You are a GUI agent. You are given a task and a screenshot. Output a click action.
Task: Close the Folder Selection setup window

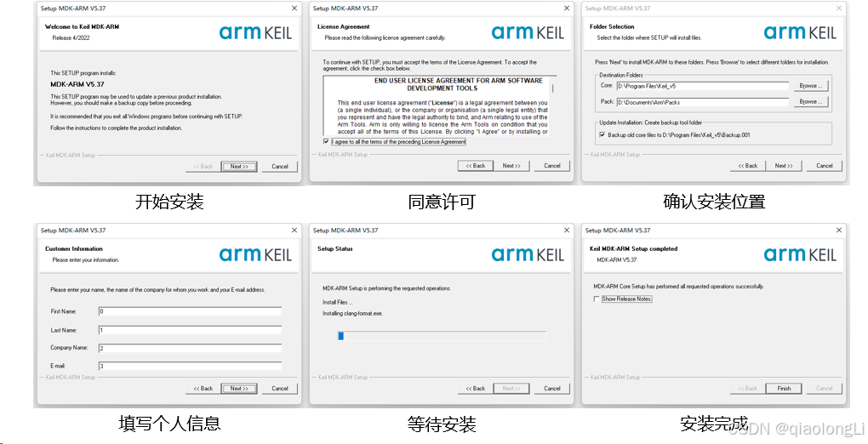[x=839, y=9]
